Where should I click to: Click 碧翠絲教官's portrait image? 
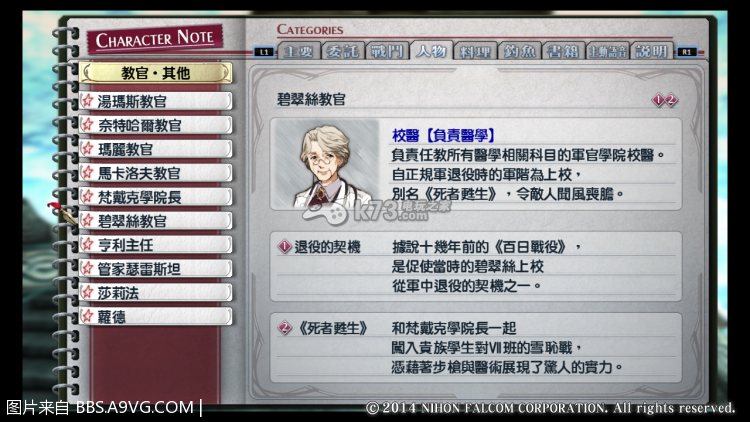(327, 164)
